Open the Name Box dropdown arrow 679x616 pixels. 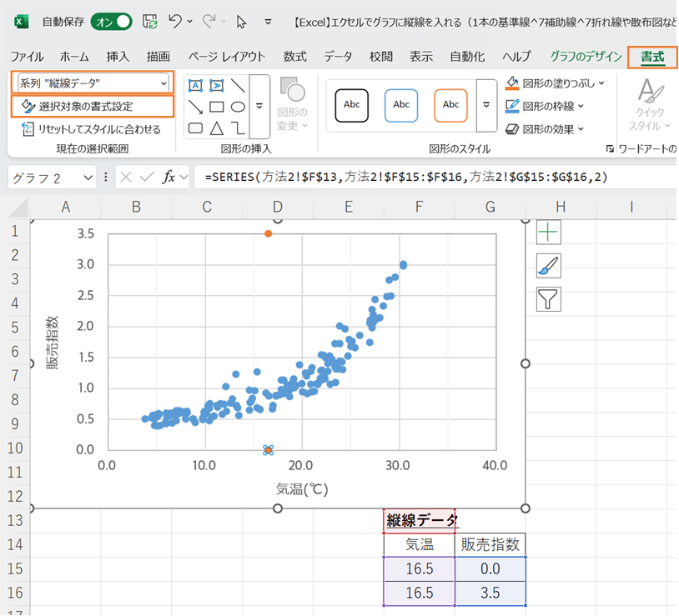click(88, 178)
